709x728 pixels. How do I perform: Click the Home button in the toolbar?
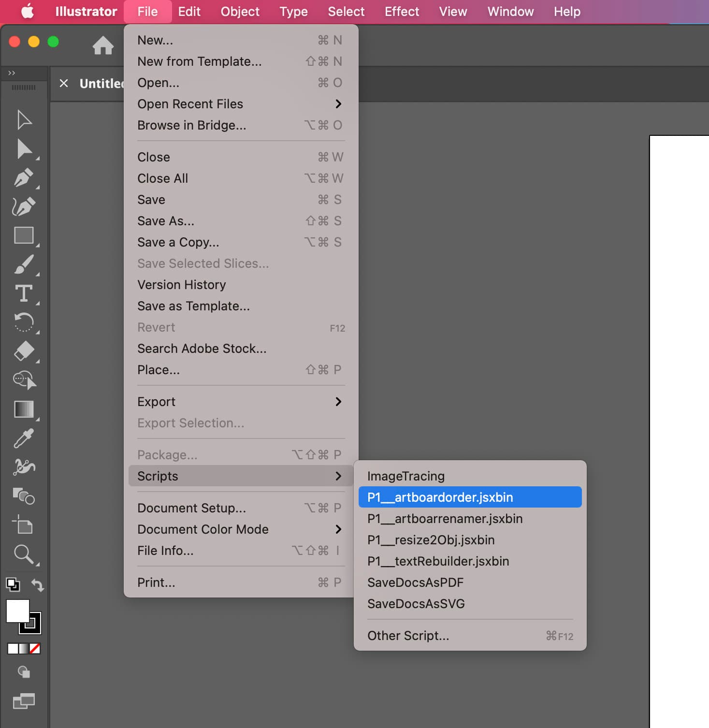103,45
